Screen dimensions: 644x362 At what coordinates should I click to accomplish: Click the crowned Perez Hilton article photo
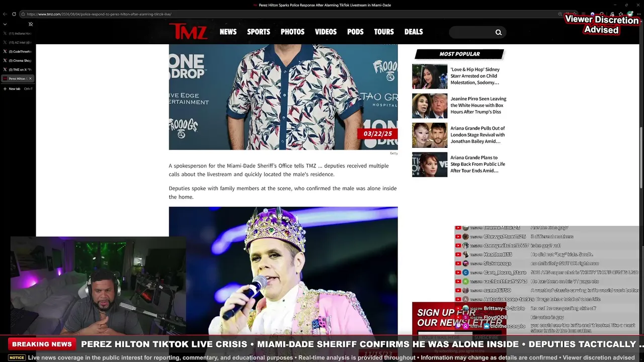tap(283, 270)
